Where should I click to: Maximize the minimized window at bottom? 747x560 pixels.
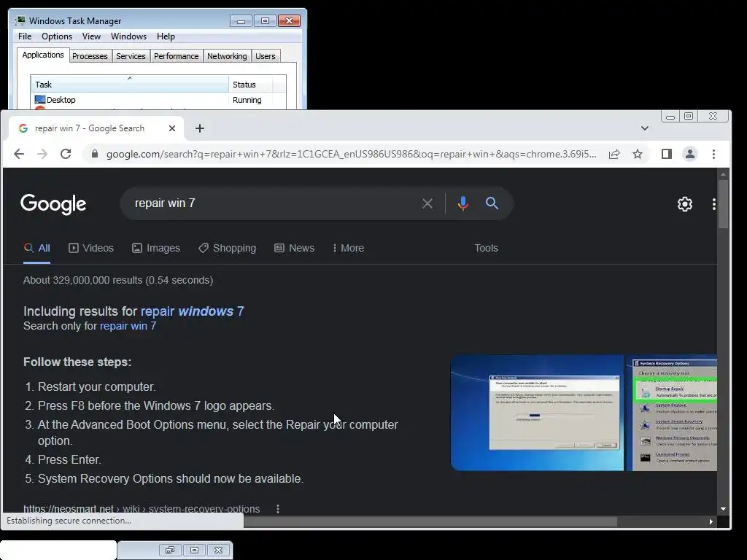pyautogui.click(x=194, y=550)
